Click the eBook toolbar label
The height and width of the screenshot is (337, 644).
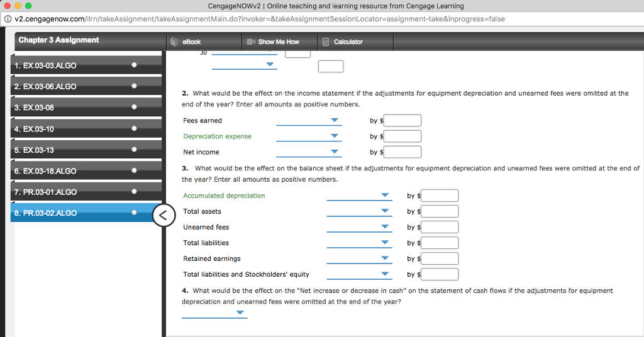pos(192,42)
